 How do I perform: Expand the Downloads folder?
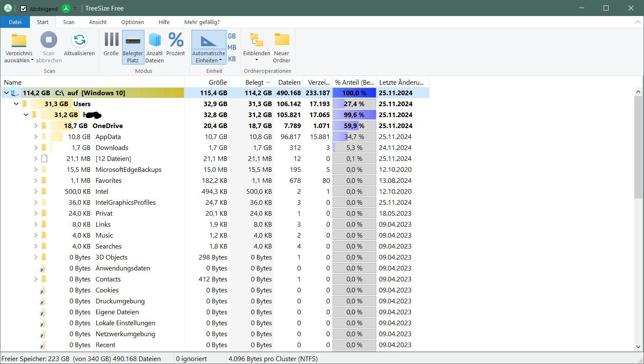[x=36, y=147]
